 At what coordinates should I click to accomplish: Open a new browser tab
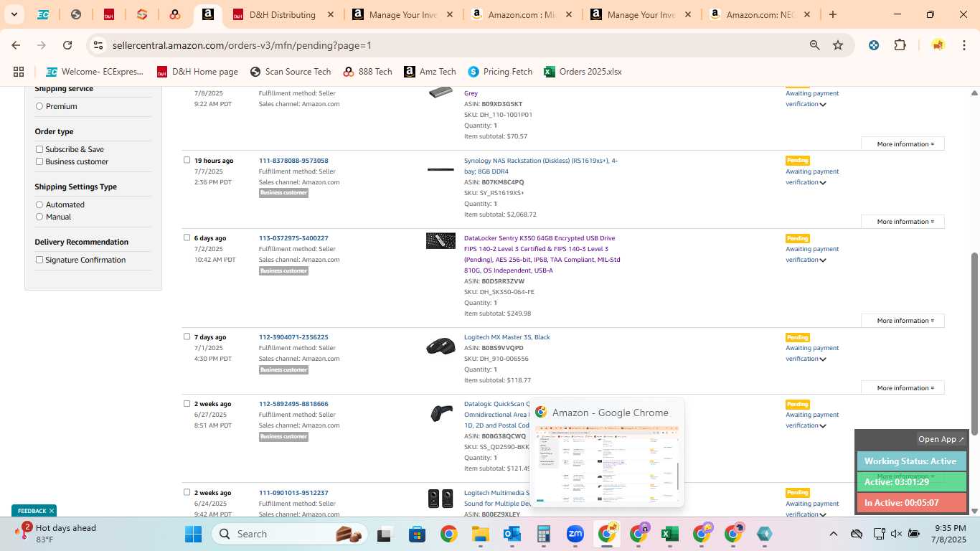pos(833,14)
